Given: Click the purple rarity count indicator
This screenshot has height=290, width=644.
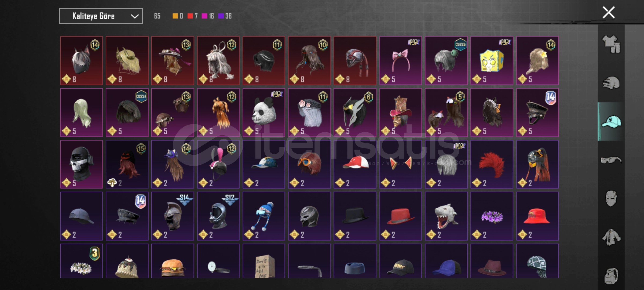Looking at the screenshot, I should click(x=225, y=16).
